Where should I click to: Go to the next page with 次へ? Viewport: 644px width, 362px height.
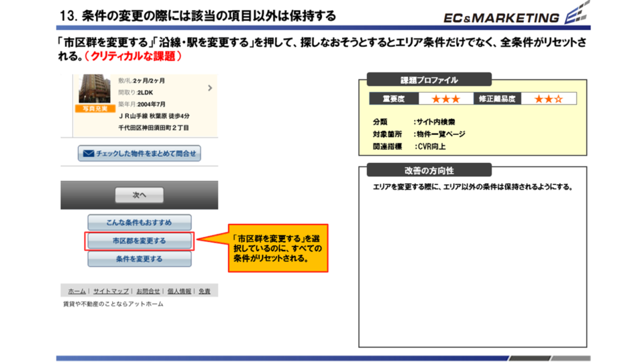(140, 195)
